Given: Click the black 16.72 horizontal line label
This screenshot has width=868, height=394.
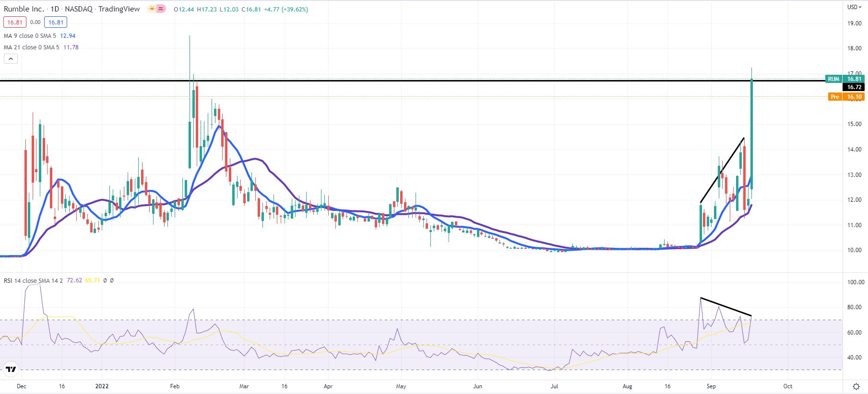Looking at the screenshot, I should pyautogui.click(x=854, y=87).
